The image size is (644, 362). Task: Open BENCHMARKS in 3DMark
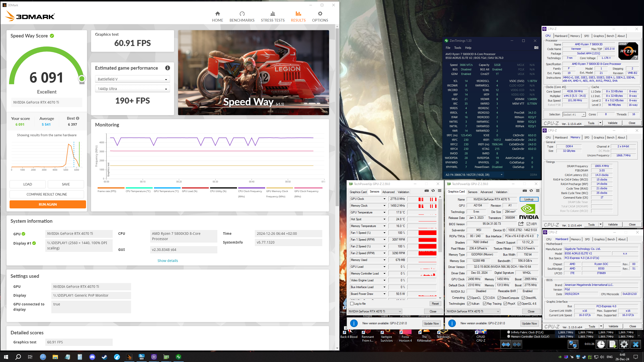click(242, 17)
